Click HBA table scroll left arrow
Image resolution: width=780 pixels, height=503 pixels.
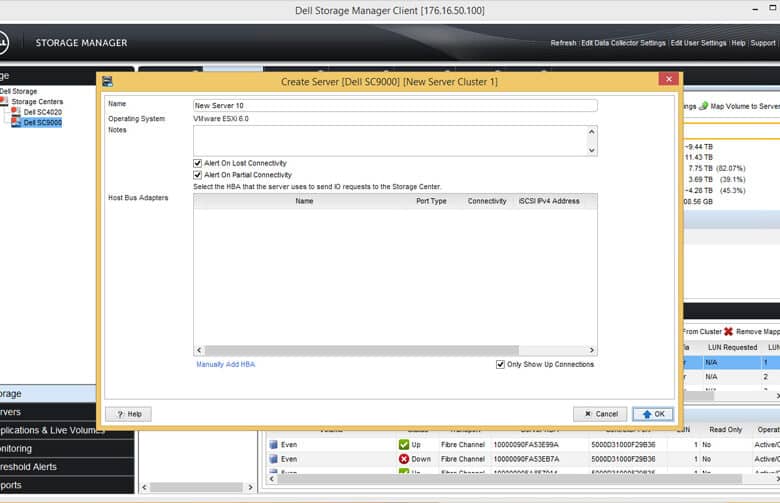tap(199, 350)
